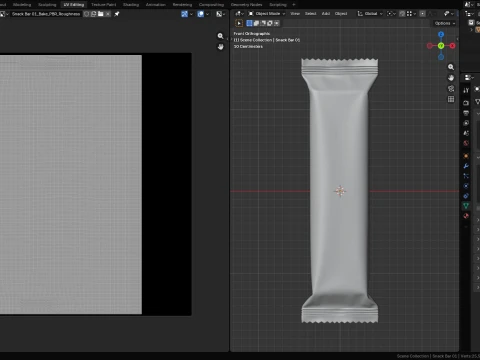Open the Modifiers properties wrench tab
The image size is (480, 360).
(466, 166)
